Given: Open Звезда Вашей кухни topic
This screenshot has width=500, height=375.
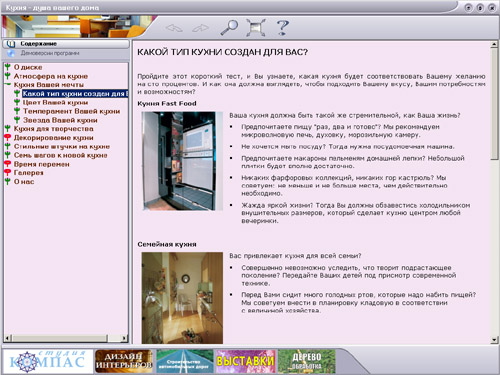Looking at the screenshot, I should [60, 120].
